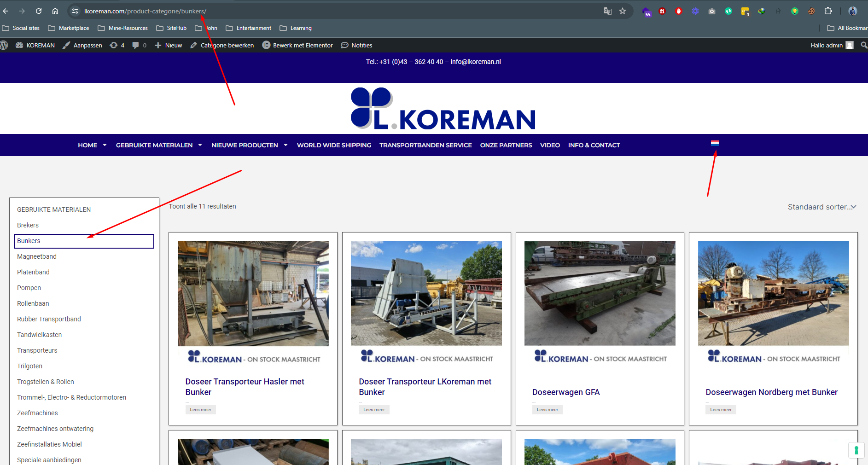Open the SiteHub bookmark folder
Screen dimensions: 868x465
(x=171, y=28)
